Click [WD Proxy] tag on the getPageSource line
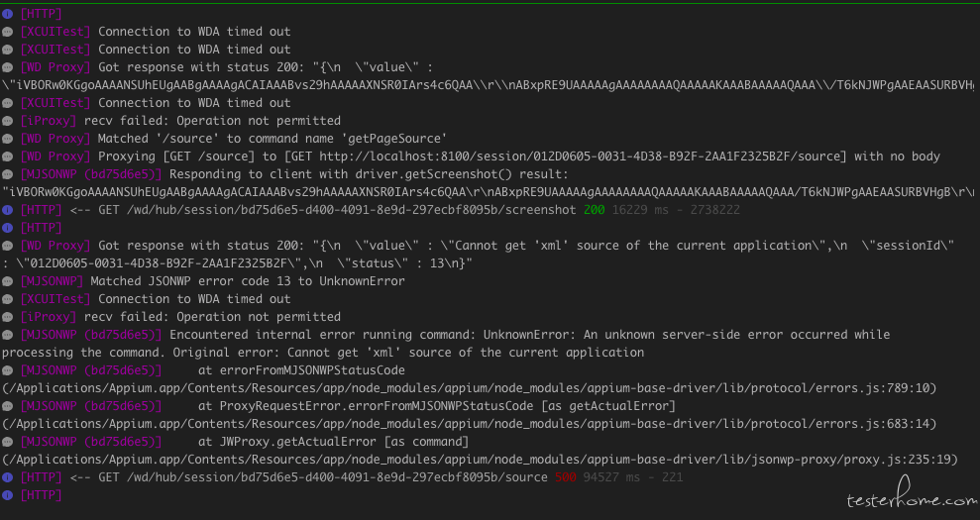Viewport: 980px width, 520px height. pos(55,139)
